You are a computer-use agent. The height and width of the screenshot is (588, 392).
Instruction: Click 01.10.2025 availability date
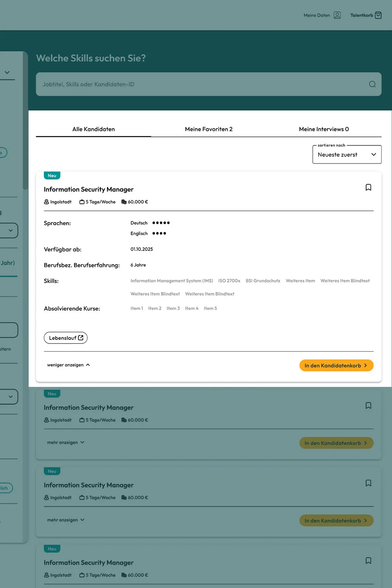[142, 249]
